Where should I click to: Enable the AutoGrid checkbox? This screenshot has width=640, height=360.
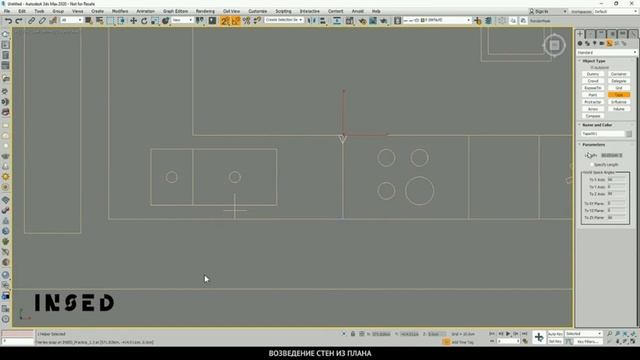591,68
